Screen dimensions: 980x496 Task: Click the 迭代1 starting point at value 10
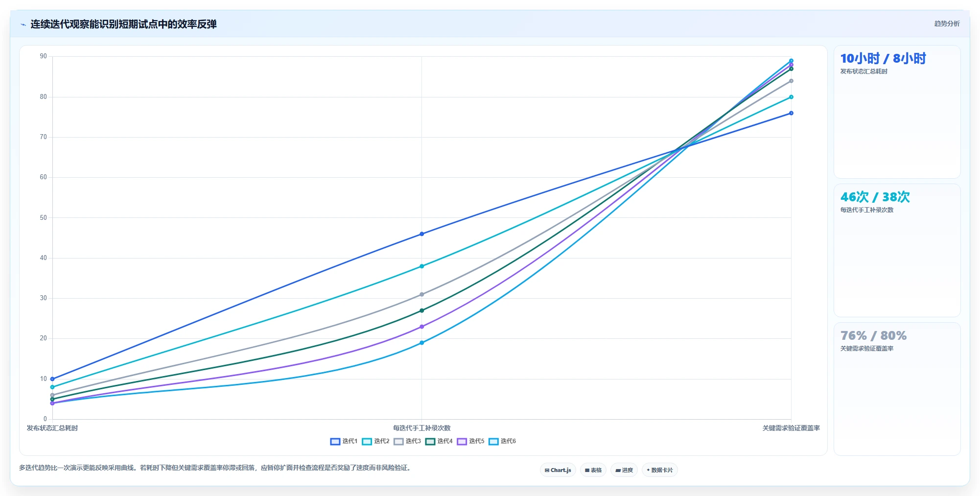click(x=52, y=379)
